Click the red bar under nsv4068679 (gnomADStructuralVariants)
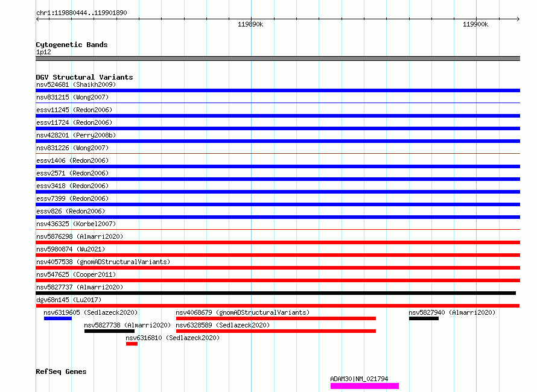Viewport: 537px width, 392px height. click(x=276, y=318)
